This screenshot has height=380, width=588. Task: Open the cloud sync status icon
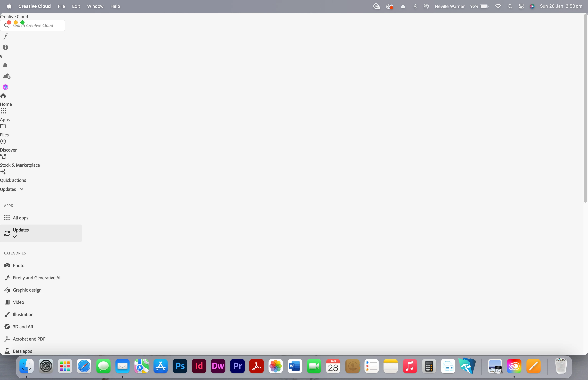pyautogui.click(x=6, y=76)
